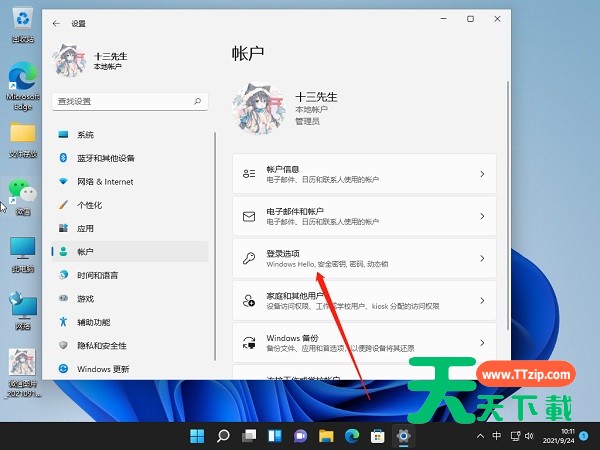Click the taskbar Search icon
The height and width of the screenshot is (450, 600).
[x=223, y=436]
